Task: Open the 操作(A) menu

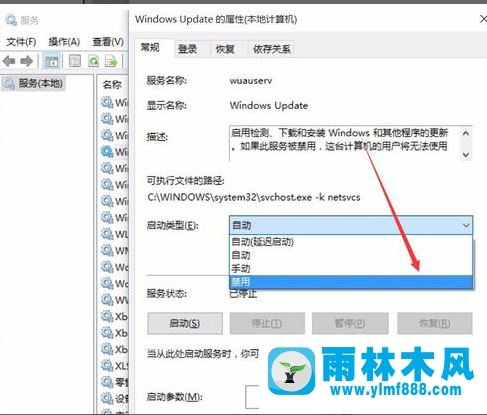Action: tap(64, 42)
